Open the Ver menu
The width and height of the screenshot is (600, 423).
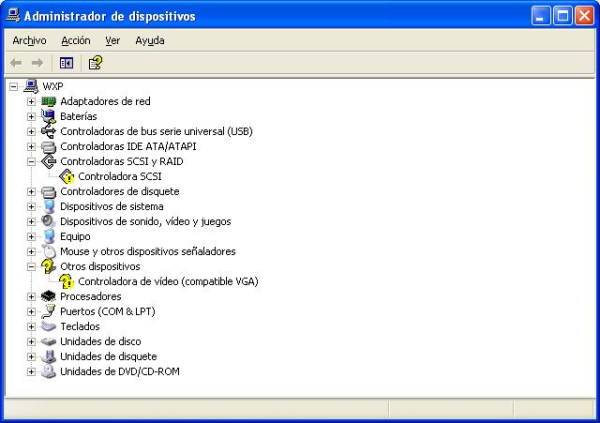point(112,41)
